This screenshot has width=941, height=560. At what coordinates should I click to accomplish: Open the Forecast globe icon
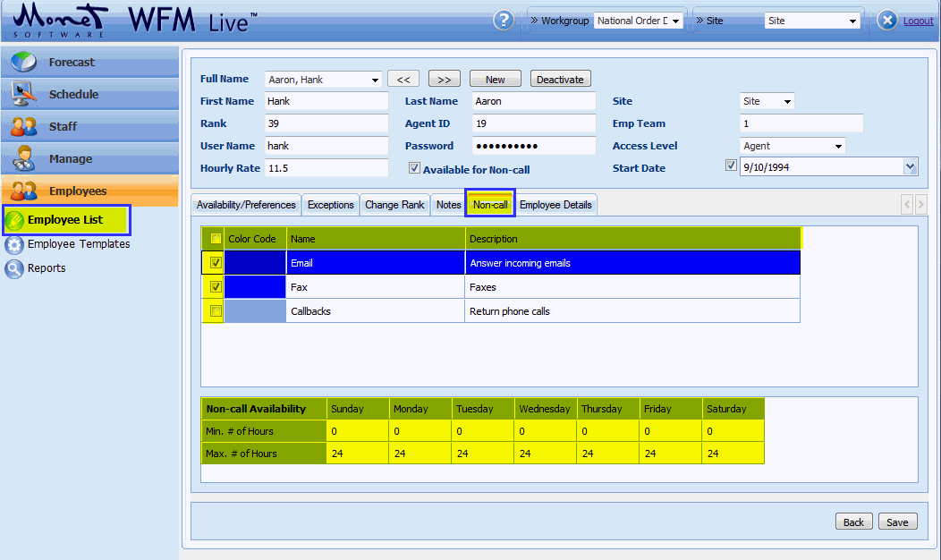pyautogui.click(x=24, y=63)
